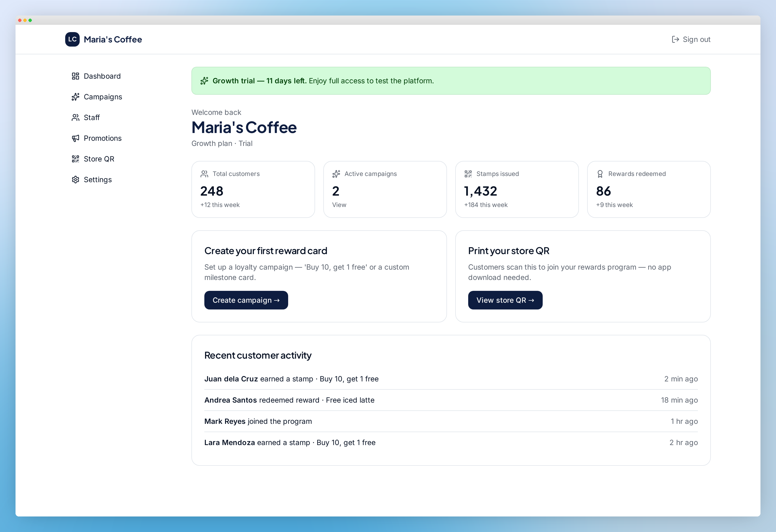Click the 248 customers count
776x532 pixels.
point(212,191)
